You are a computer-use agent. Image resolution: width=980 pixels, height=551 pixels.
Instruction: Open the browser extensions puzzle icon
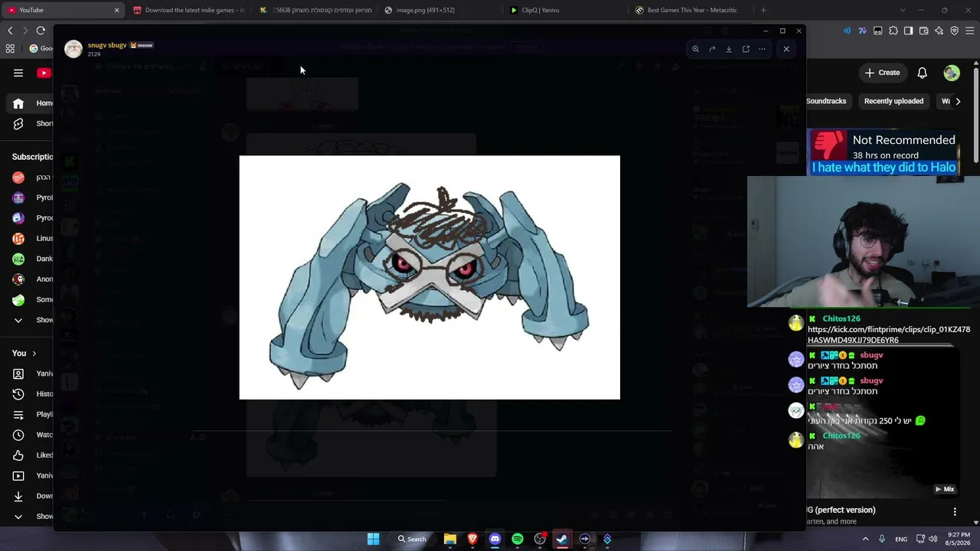(x=893, y=31)
